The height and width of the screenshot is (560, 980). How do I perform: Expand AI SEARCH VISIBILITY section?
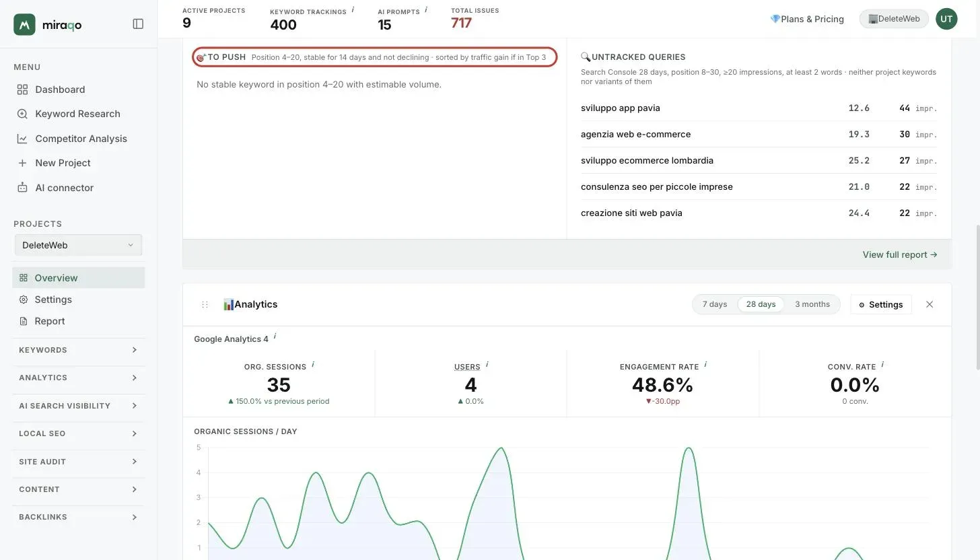pos(78,406)
